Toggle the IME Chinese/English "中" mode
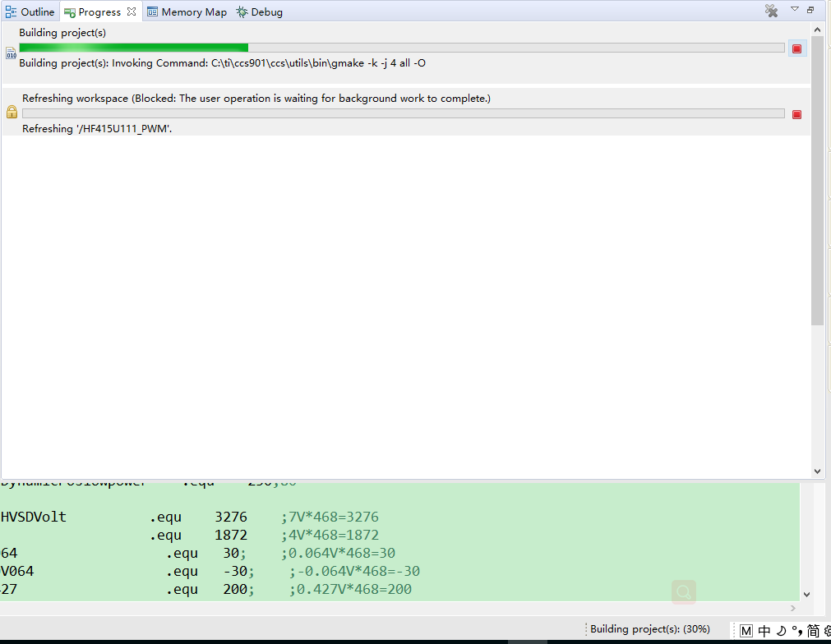Viewport: 831px width, 644px height. (x=764, y=631)
